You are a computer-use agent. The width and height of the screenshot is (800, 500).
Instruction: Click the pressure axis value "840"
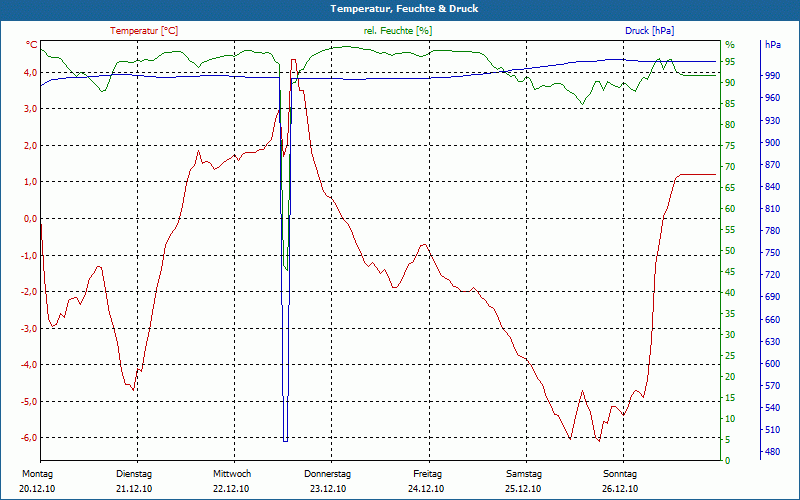[x=773, y=187]
